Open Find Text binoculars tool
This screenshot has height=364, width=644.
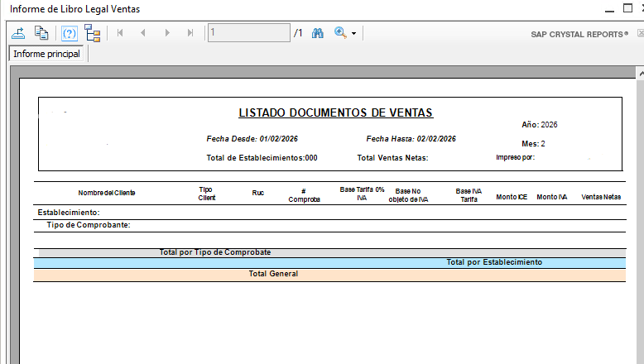(x=316, y=33)
